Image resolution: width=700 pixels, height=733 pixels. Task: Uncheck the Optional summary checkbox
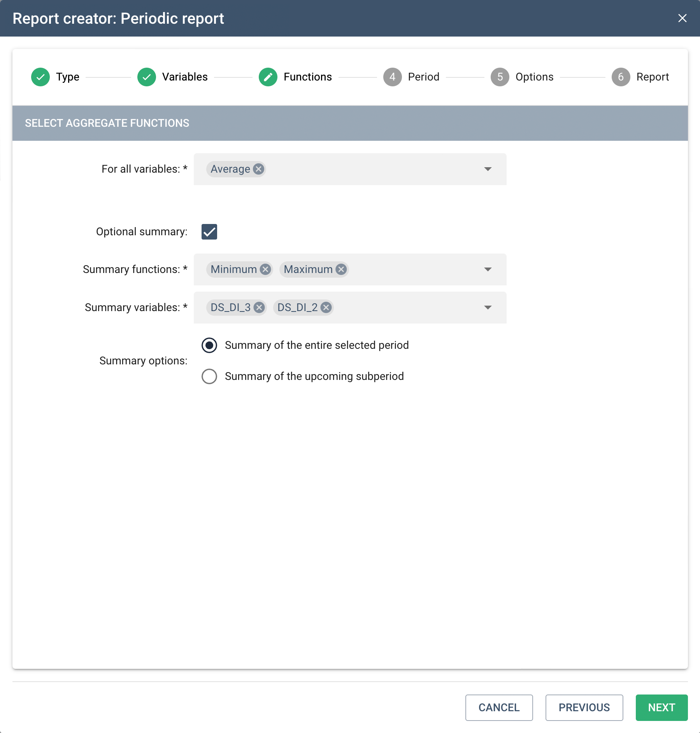(209, 232)
